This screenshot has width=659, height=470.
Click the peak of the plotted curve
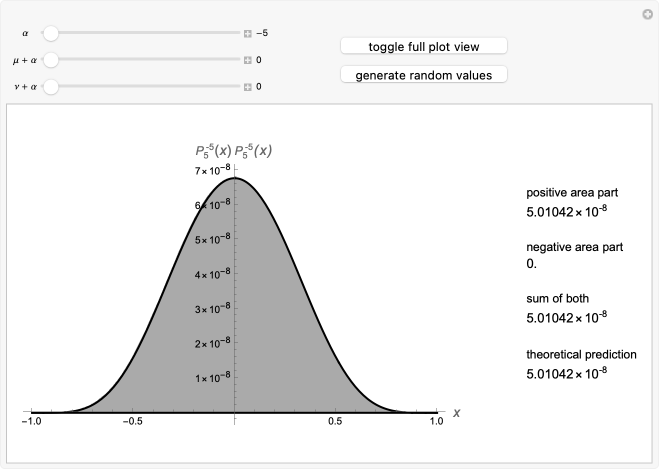click(235, 178)
